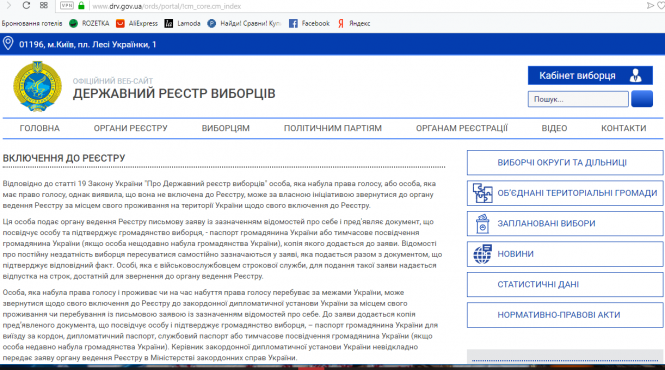Open the ROZETKA bookmark
The width and height of the screenshot is (665, 370).
click(x=89, y=23)
